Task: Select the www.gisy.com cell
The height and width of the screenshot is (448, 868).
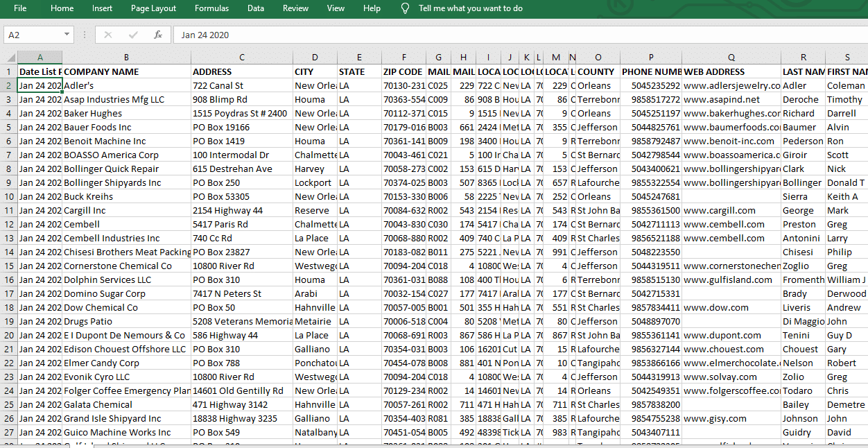Action: 731,418
